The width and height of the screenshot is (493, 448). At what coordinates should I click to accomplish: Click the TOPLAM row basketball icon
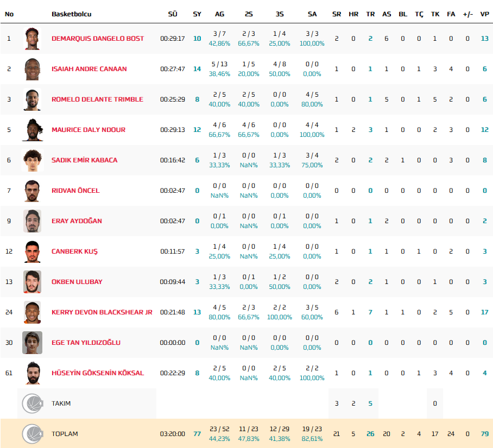pos(32,434)
